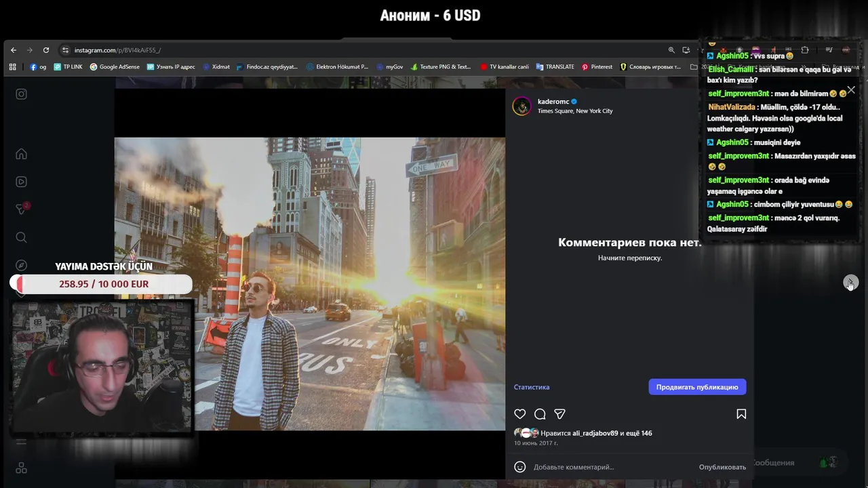Like the post with heart icon
868x488 pixels.
click(x=520, y=414)
